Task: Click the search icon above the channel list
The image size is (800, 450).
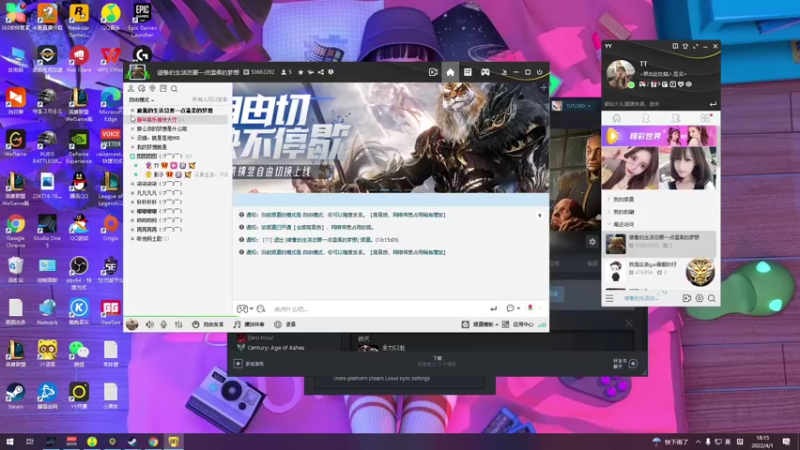Action: pos(174,89)
